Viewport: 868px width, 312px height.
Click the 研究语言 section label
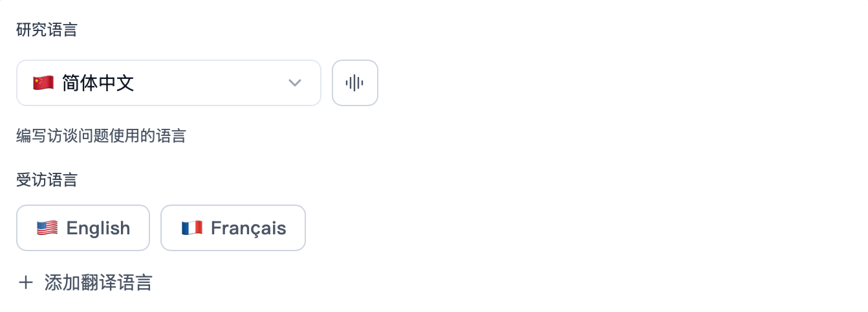click(47, 30)
